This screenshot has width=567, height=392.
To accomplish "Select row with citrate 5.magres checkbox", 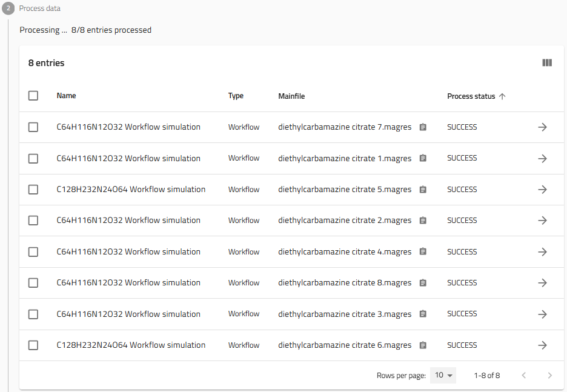I will tap(33, 190).
